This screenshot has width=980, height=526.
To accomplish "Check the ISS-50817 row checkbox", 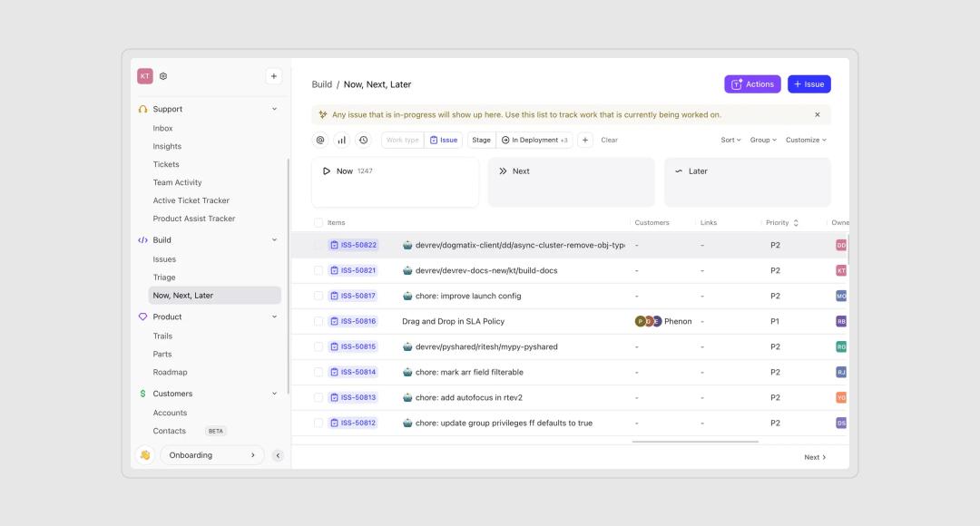I will (318, 296).
